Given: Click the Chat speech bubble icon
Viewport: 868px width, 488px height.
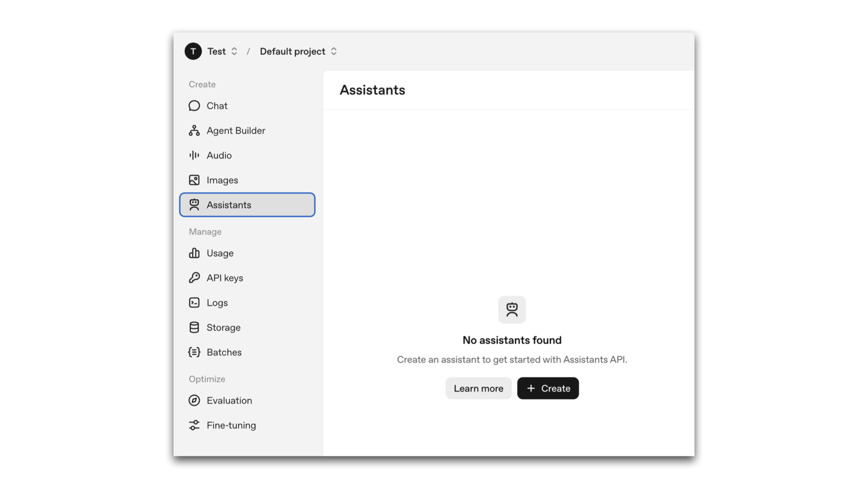Looking at the screenshot, I should coord(194,106).
